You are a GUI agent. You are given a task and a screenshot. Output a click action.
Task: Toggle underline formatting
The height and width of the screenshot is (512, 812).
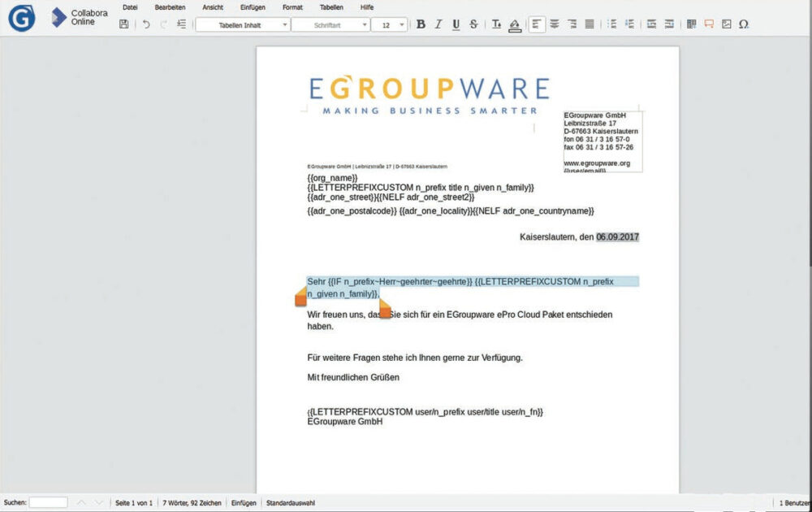456,24
